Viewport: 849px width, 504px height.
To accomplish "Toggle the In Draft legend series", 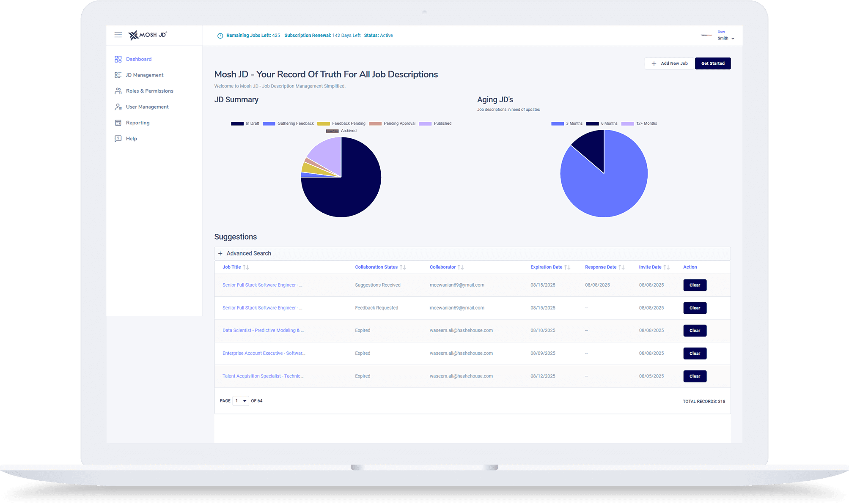I will [x=245, y=123].
